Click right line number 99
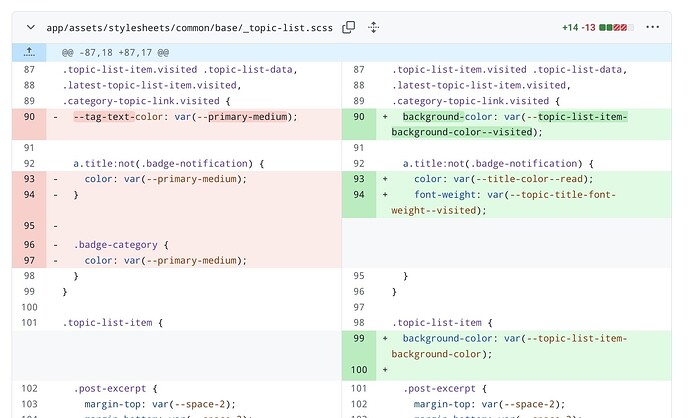Image resolution: width=690 pixels, height=418 pixels. 359,338
